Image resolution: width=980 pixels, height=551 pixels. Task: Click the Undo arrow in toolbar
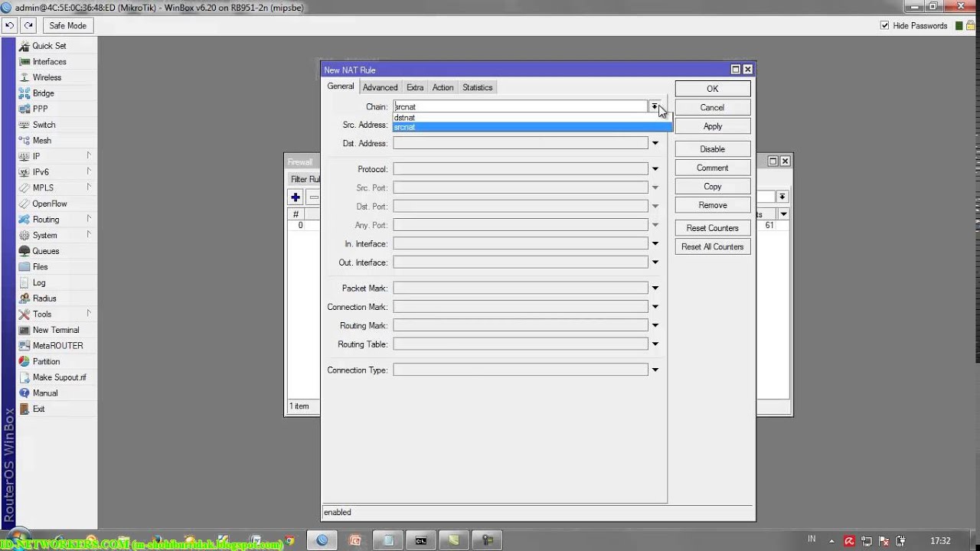tap(10, 25)
